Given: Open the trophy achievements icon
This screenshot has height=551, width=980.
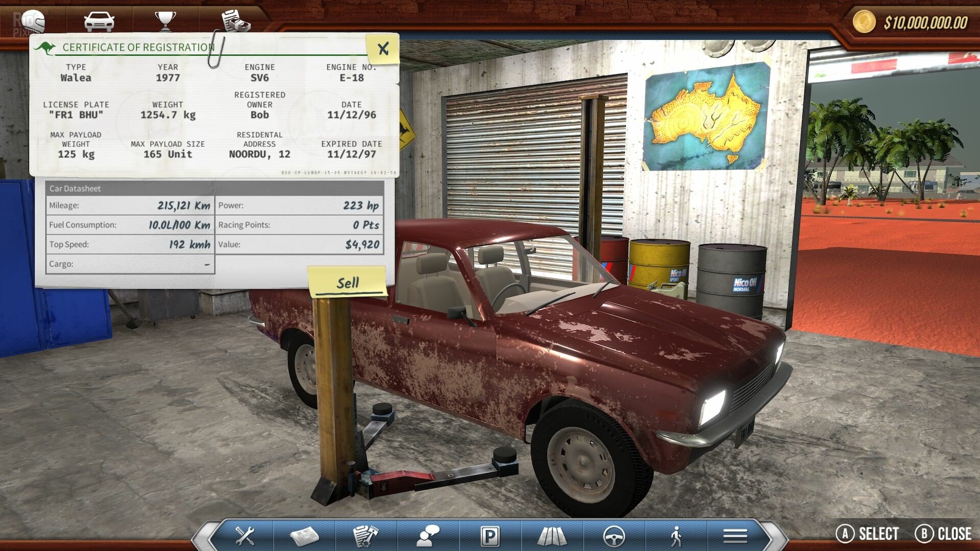Looking at the screenshot, I should pos(164,20).
